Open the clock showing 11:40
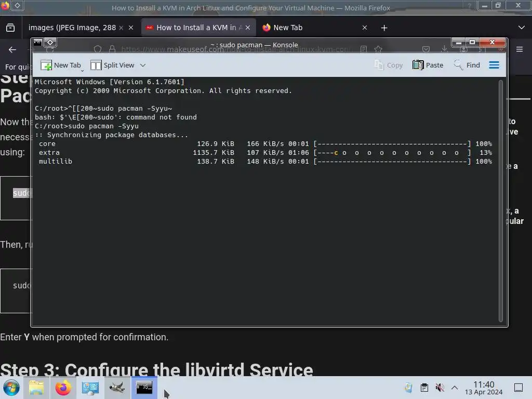 [x=484, y=388]
